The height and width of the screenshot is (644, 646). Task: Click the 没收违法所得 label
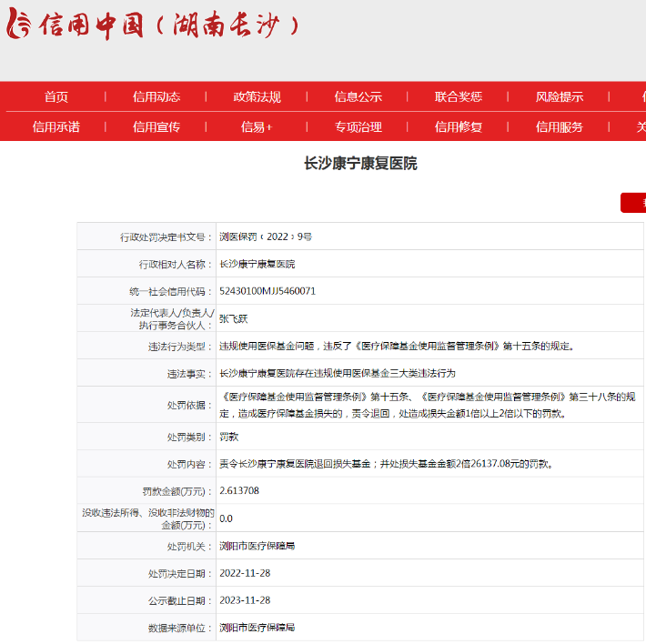pyautogui.click(x=148, y=518)
